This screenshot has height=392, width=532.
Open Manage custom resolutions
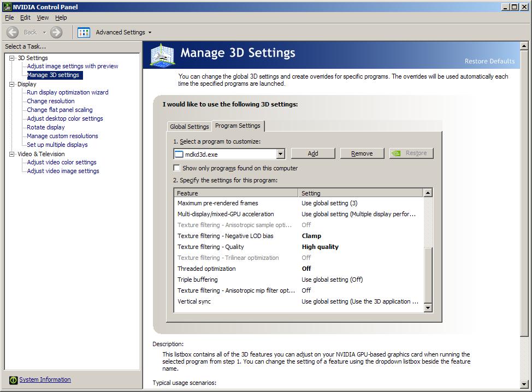(x=62, y=136)
